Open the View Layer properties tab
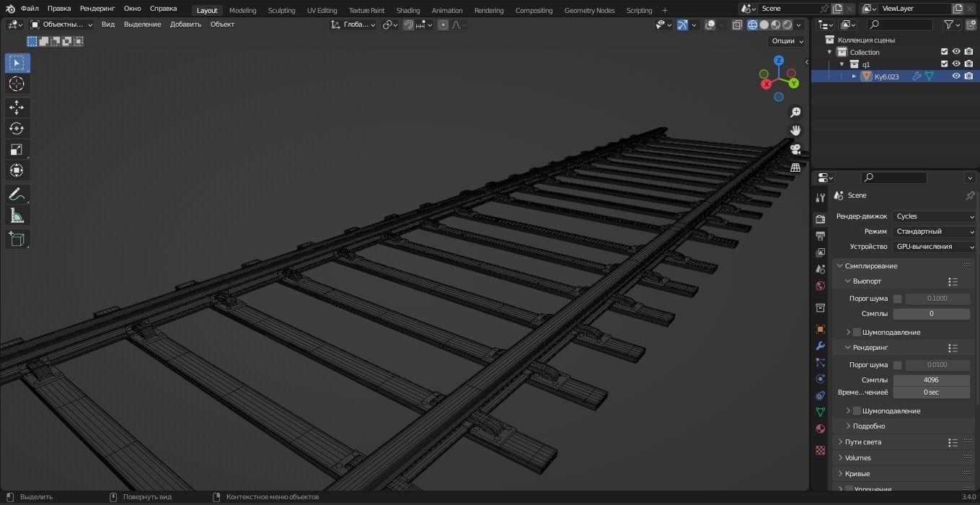 tap(820, 252)
